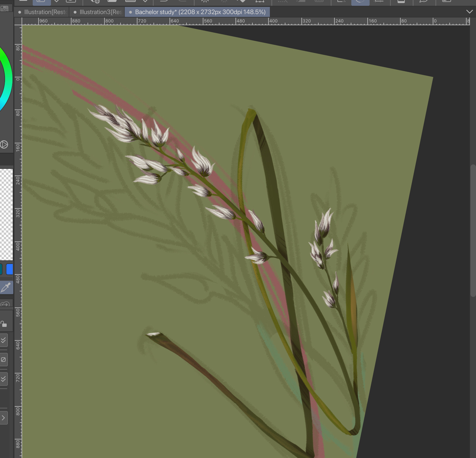Select the Eyedropper tool
This screenshot has width=476, height=458.
(x=6, y=287)
